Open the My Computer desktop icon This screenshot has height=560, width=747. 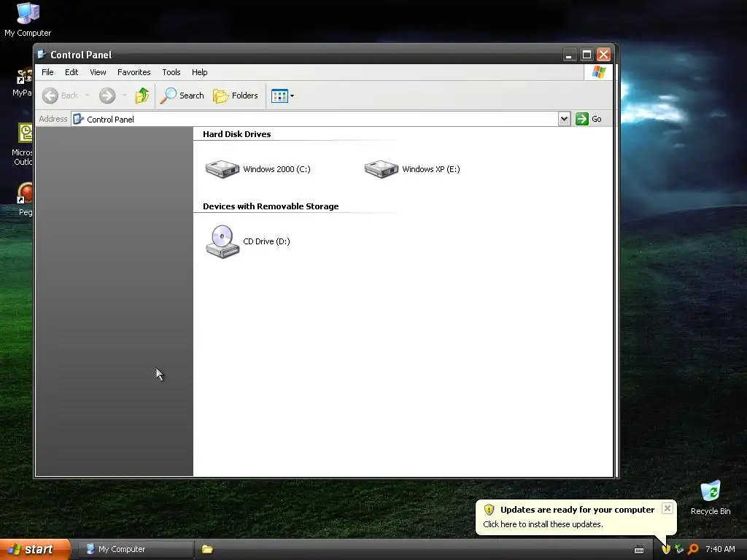click(28, 19)
